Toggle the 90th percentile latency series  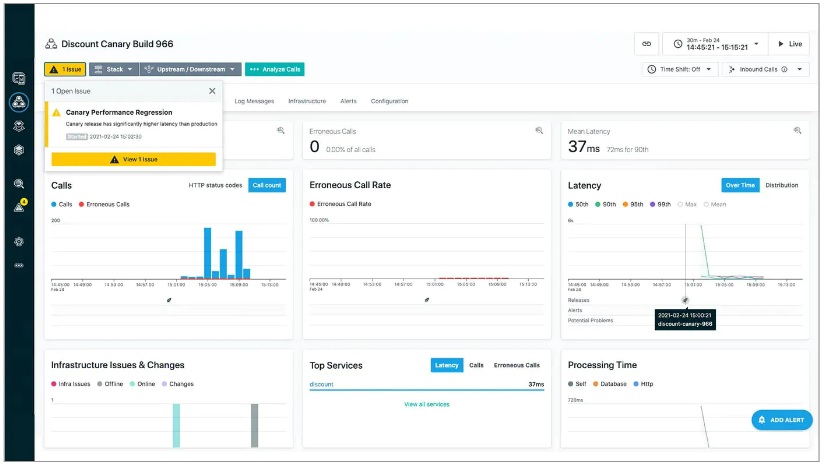(605, 204)
